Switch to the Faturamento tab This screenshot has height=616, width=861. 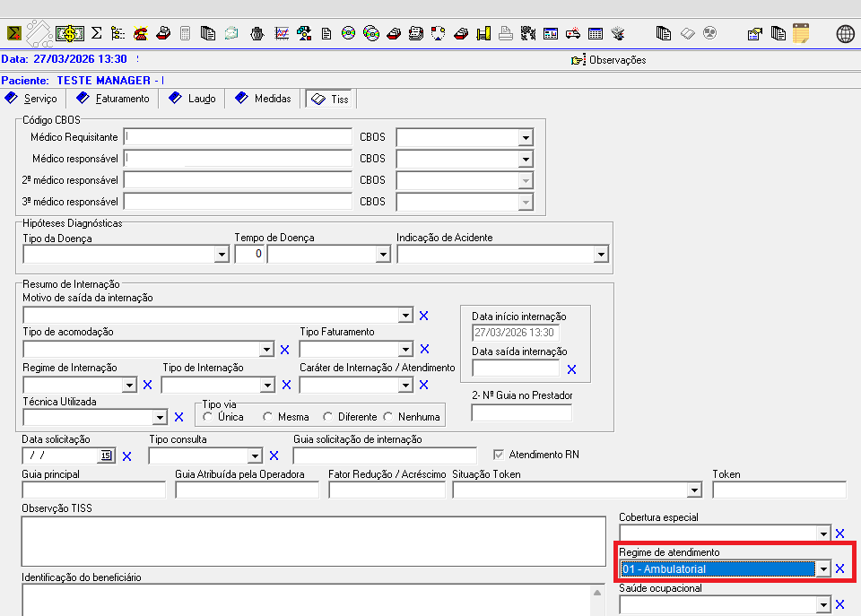(113, 99)
